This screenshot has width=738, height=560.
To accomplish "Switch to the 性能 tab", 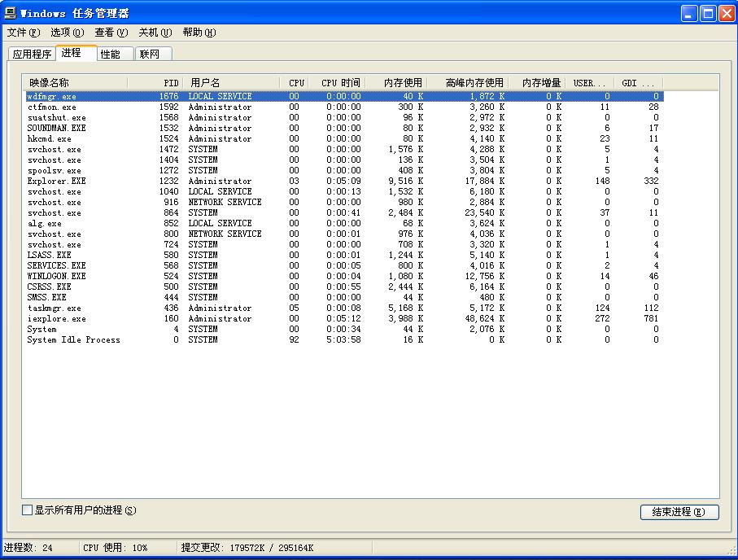I will click(116, 55).
